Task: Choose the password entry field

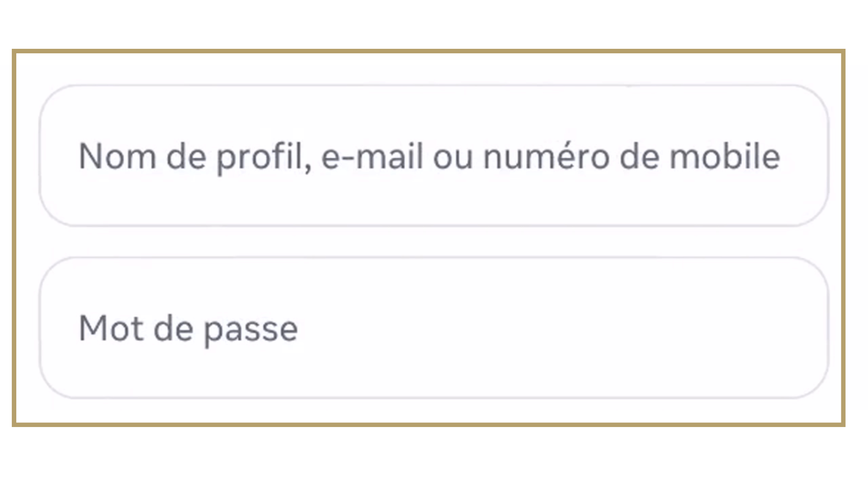Action: 434,328
